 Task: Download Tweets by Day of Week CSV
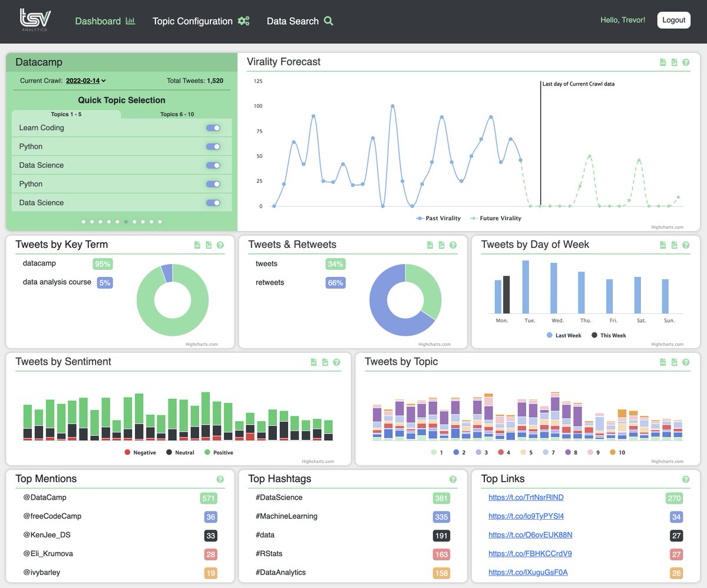pyautogui.click(x=663, y=245)
